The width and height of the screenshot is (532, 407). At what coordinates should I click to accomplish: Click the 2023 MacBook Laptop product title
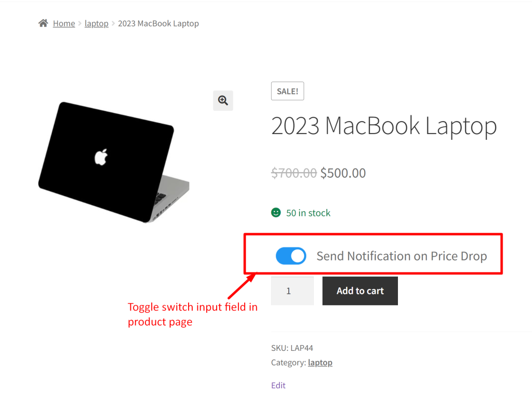click(x=384, y=126)
